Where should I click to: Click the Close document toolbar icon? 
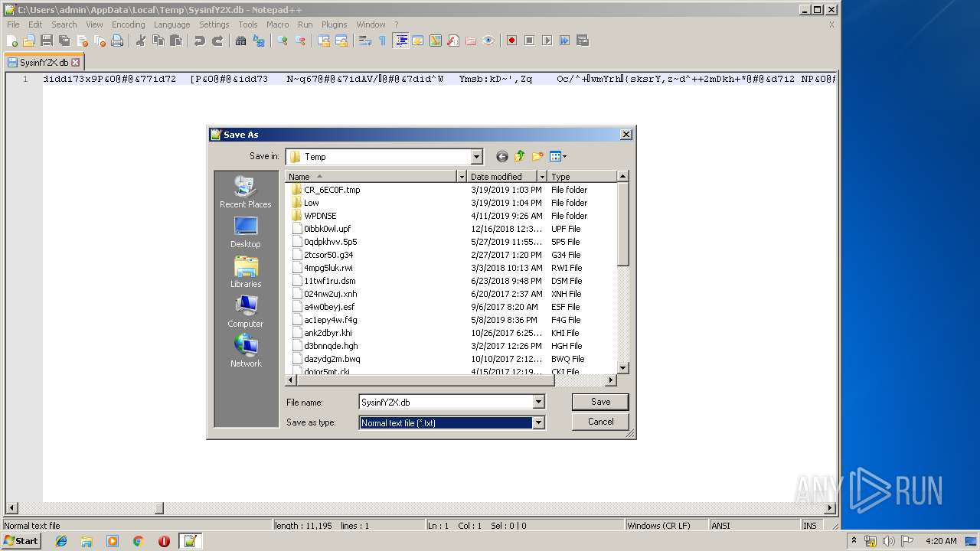point(82,41)
